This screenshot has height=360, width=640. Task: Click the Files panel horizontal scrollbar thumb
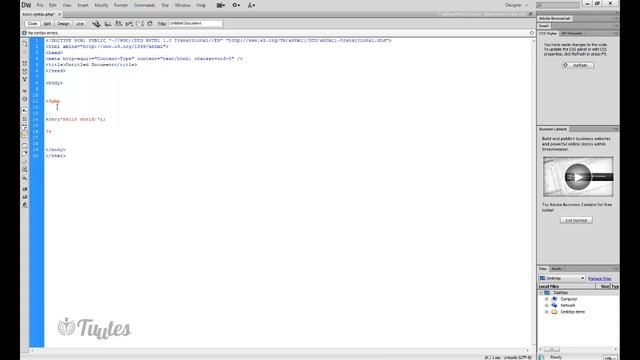pyautogui.click(x=552, y=349)
